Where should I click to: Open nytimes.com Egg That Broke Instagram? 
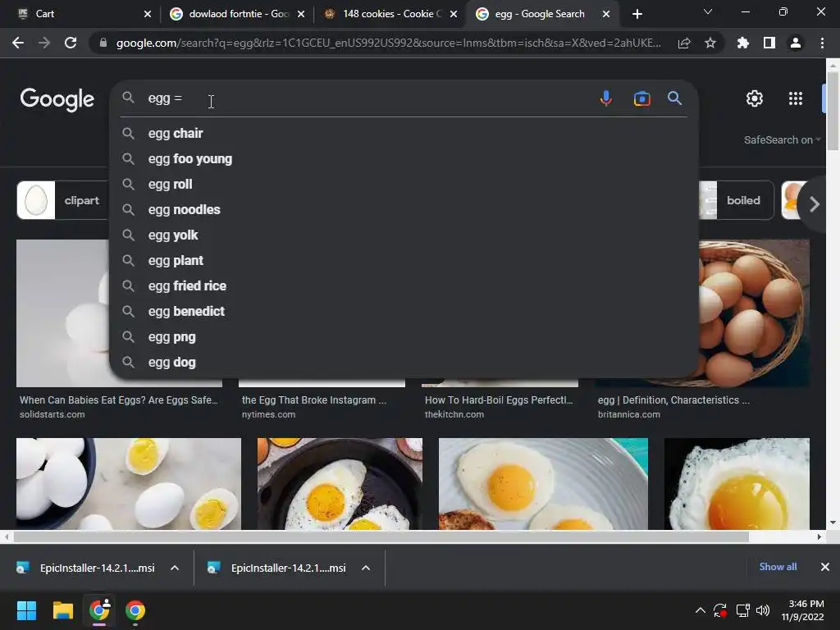[x=314, y=407]
